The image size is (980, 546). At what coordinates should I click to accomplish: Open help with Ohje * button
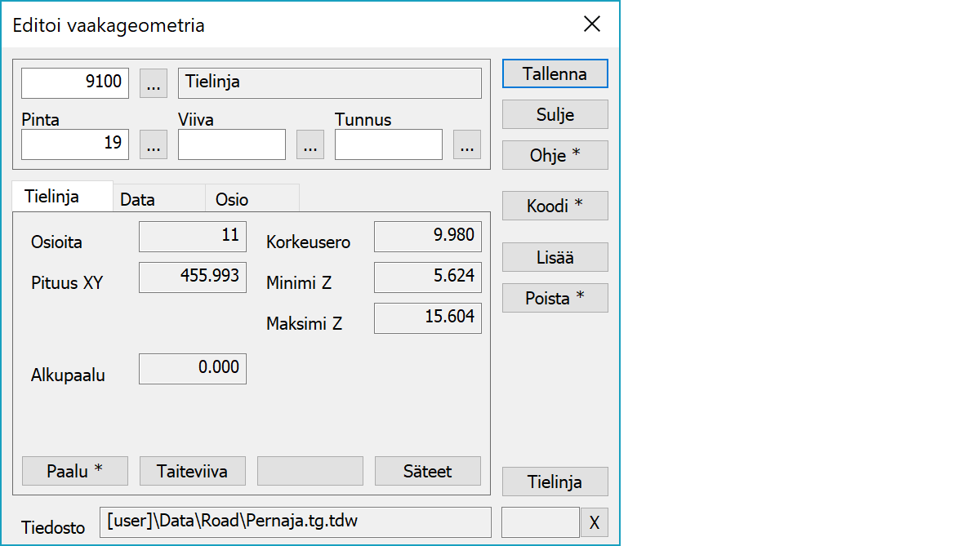pos(555,155)
